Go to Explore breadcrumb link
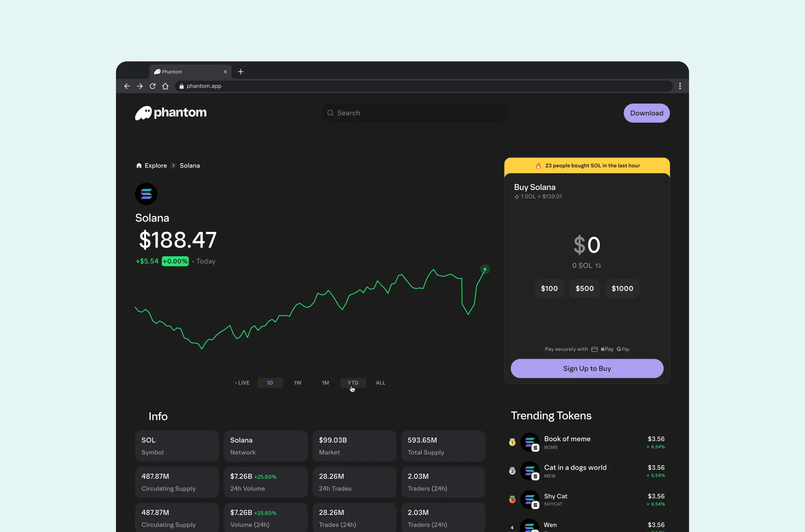 coord(156,165)
